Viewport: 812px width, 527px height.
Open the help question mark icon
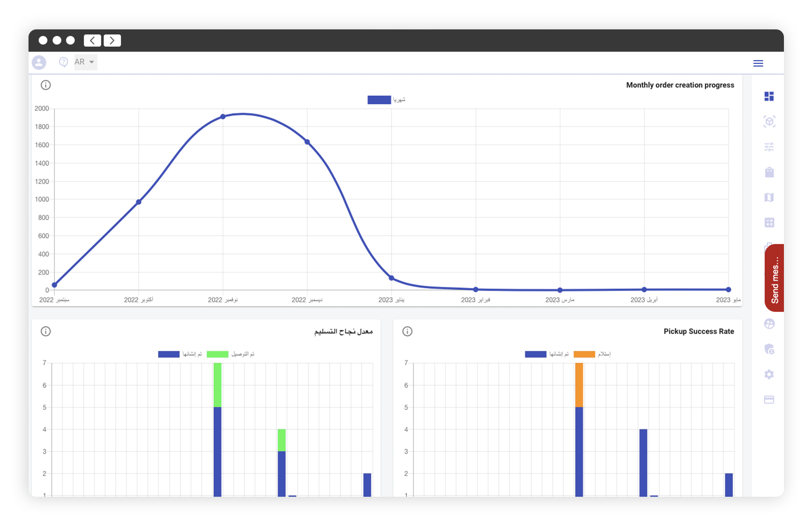[x=63, y=62]
